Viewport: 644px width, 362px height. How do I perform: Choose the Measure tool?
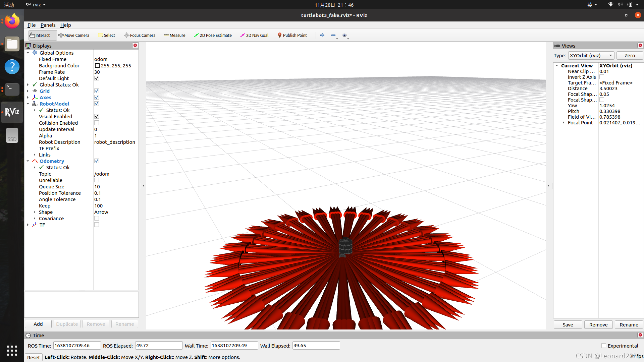pyautogui.click(x=174, y=35)
